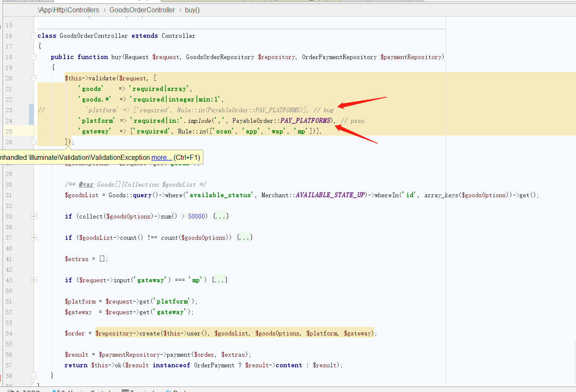
Task: Click the fold arrow beside line 26
Action: pyautogui.click(x=34, y=142)
